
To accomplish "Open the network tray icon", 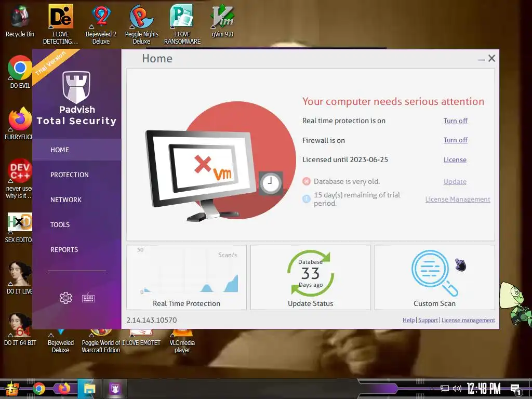I will pos(445,389).
